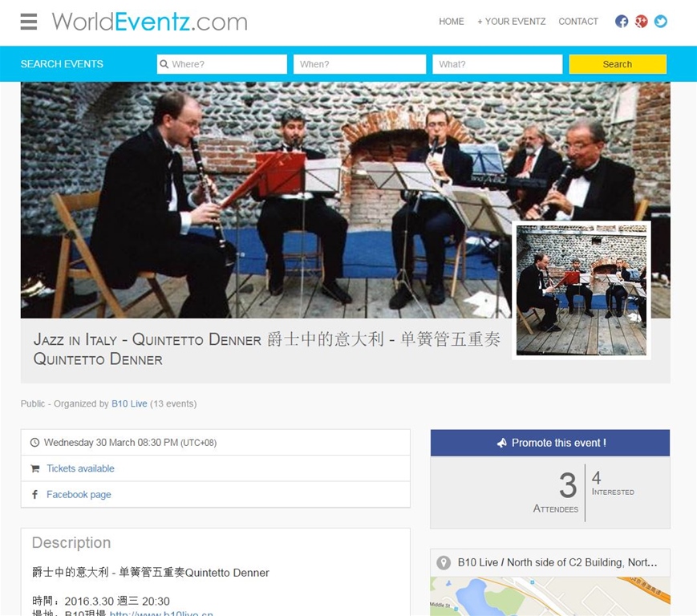Open the Twitter social icon
This screenshot has width=697, height=616.
661,22
